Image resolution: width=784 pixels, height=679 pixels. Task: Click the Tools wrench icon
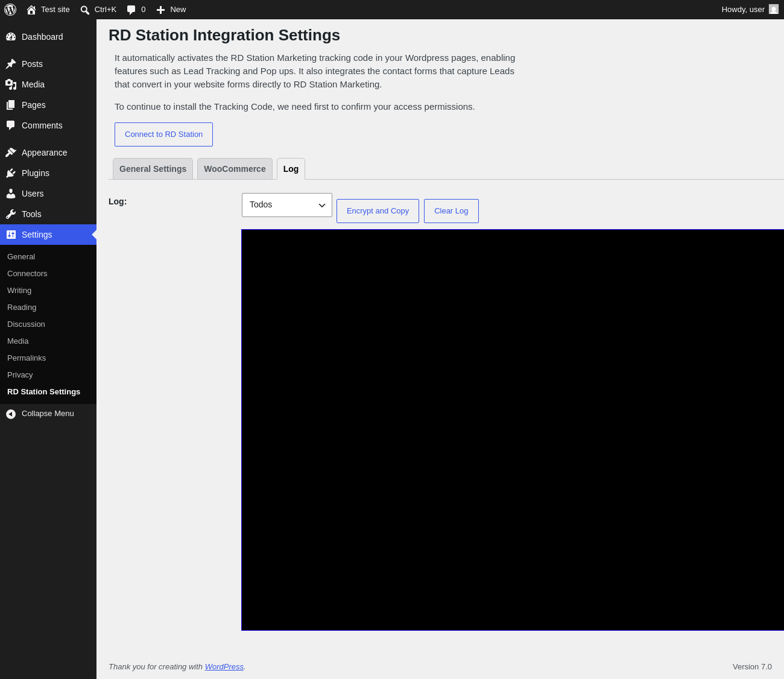(x=11, y=214)
